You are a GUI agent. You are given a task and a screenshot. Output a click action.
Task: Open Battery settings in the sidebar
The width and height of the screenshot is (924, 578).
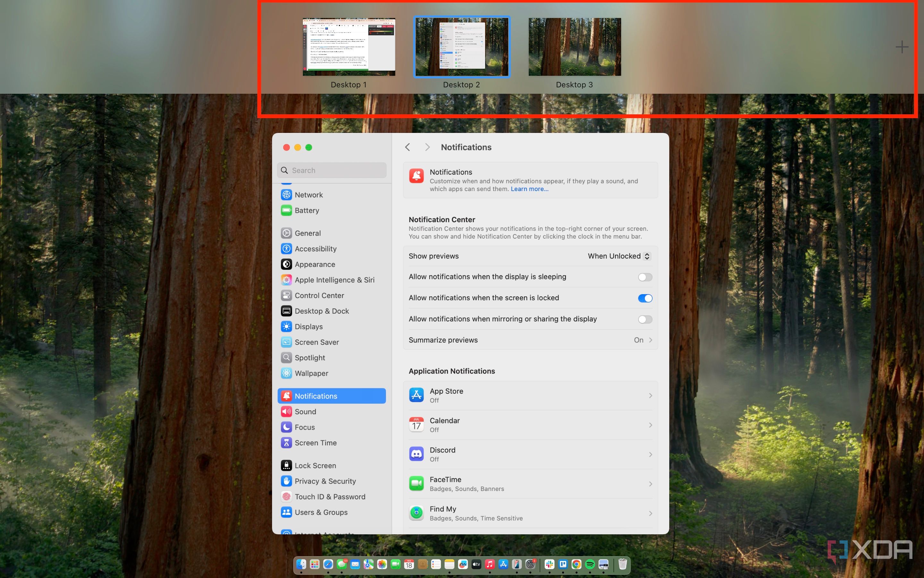tap(331, 210)
